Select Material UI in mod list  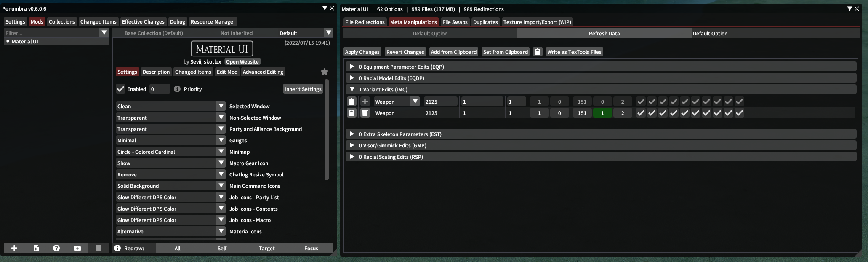click(56, 41)
